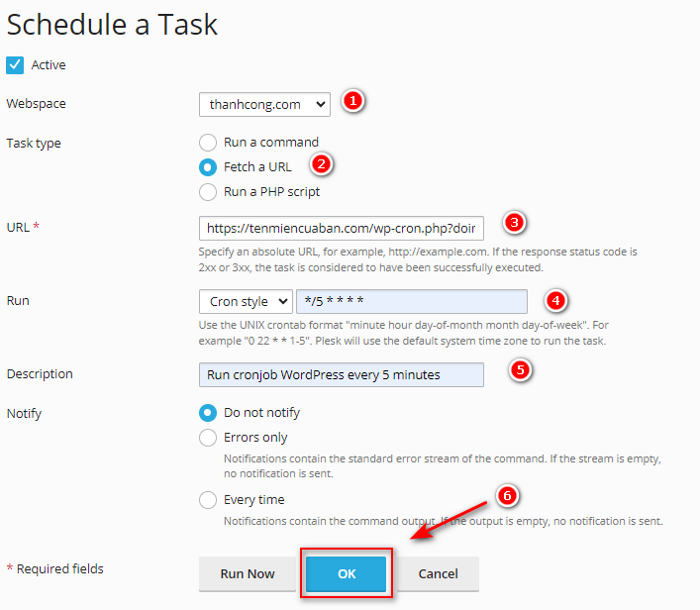700x610 pixels.
Task: Uncheck the Active checkbox
Action: 15,65
